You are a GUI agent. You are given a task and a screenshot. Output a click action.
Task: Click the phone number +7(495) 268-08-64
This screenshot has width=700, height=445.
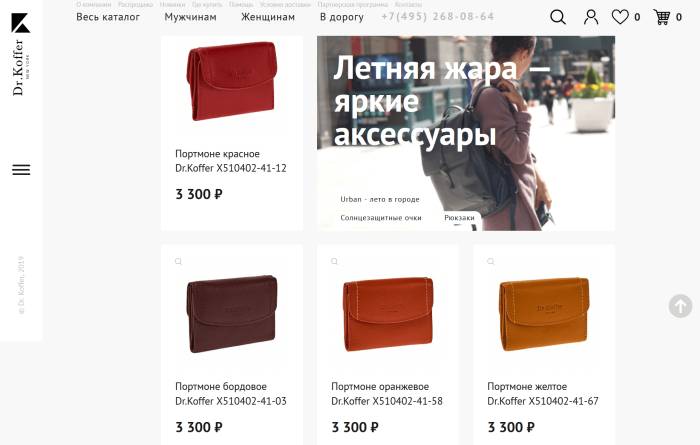coord(438,17)
